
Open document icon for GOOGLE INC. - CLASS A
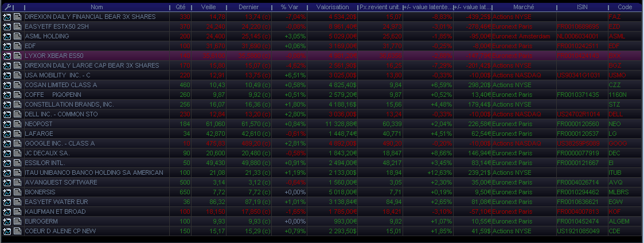pyautogui.click(x=17, y=143)
